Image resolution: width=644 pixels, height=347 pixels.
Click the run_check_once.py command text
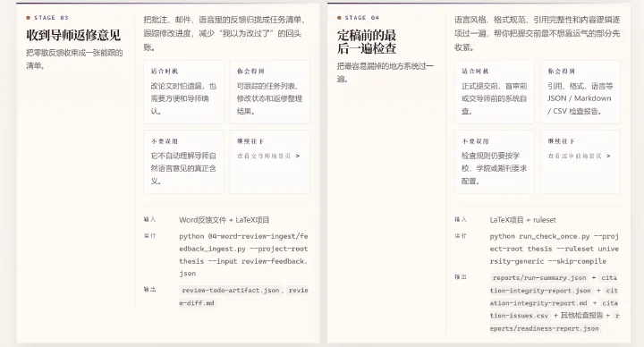(x=555, y=249)
